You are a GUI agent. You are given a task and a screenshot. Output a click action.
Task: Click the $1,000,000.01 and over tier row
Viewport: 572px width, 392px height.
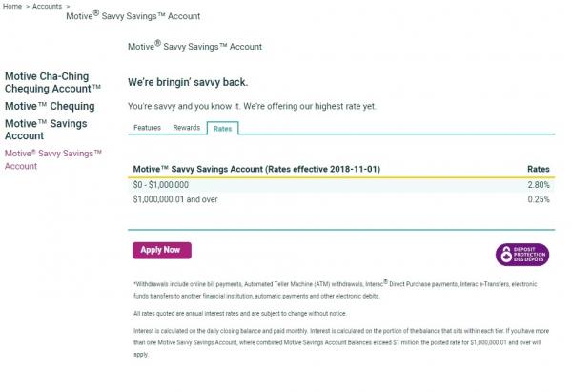click(x=176, y=198)
